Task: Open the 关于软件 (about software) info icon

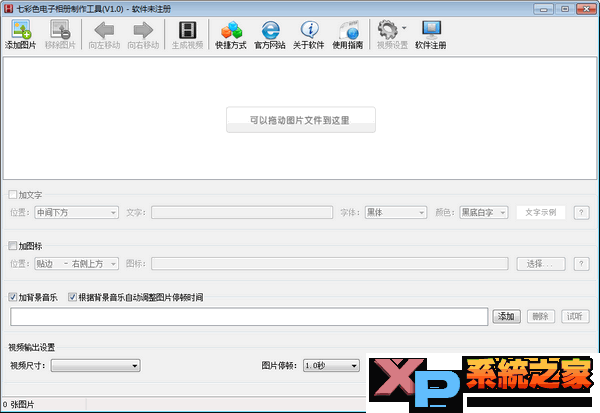Action: point(309,30)
